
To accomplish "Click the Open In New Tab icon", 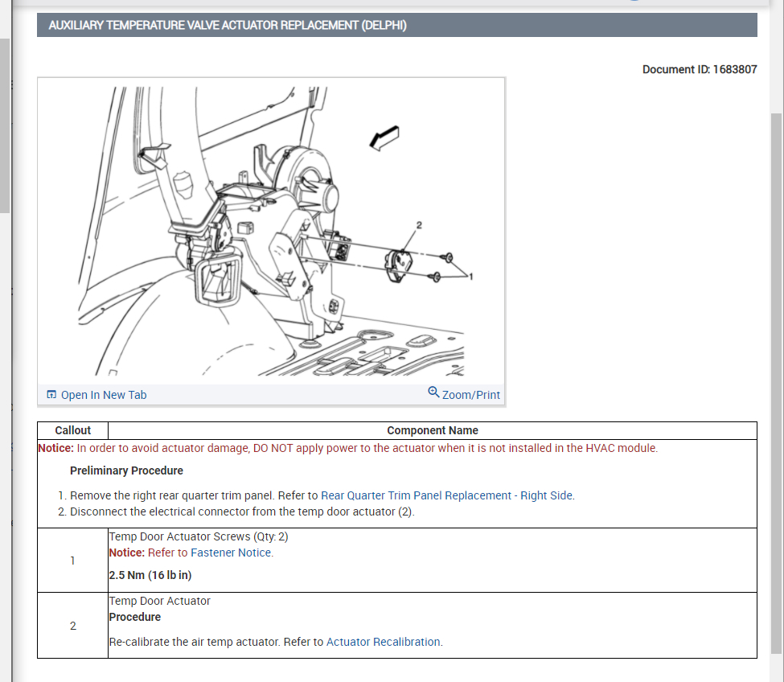I will (x=51, y=395).
